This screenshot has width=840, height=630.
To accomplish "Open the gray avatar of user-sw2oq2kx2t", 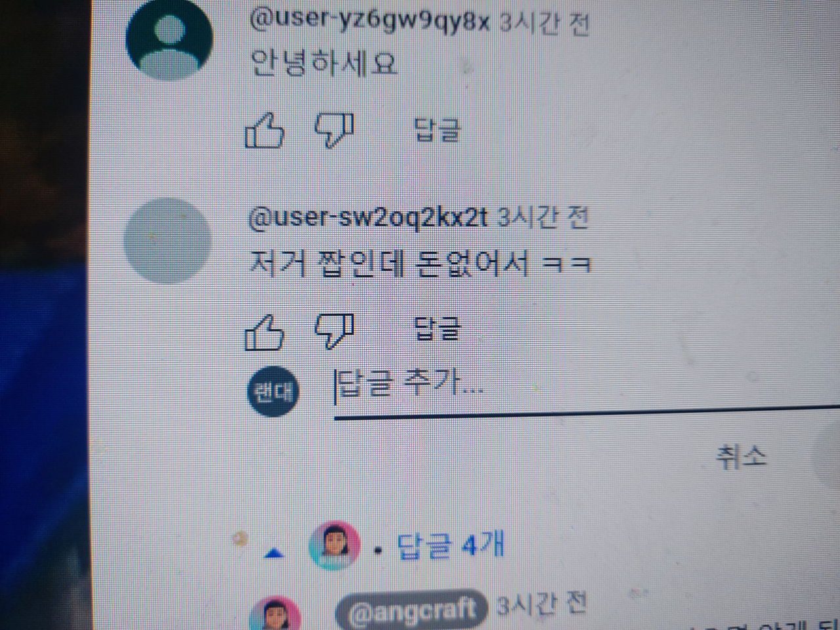I will point(169,240).
